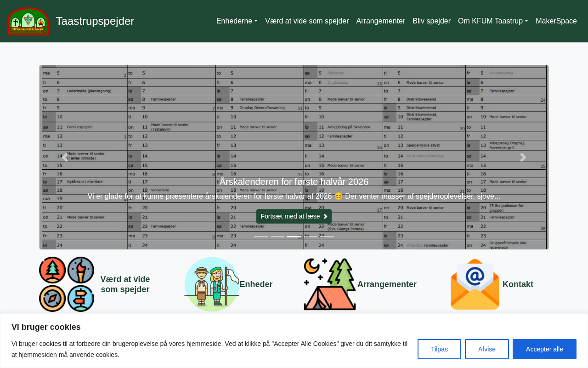The height and width of the screenshot is (368, 588).
Task: Click the Vinterferie calendar entry
Action: (160, 190)
